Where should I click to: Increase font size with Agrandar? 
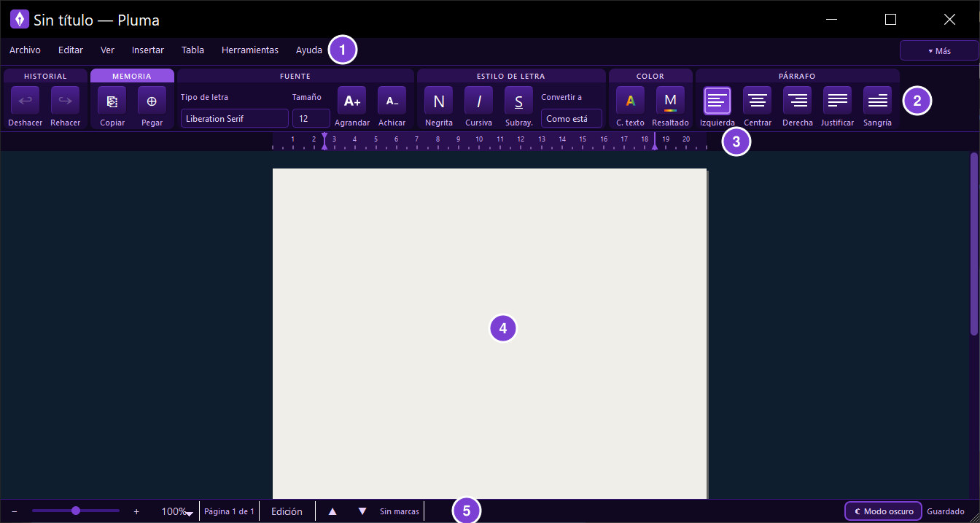[352, 101]
